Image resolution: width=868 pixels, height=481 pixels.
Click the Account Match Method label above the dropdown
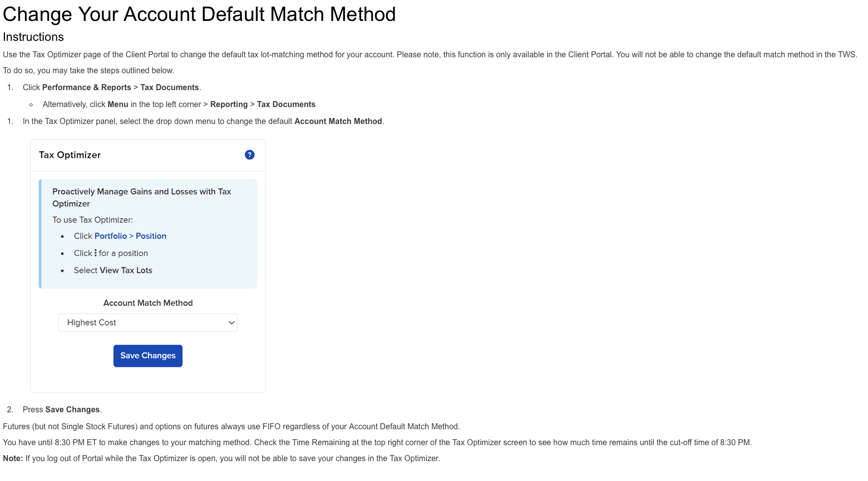coord(148,303)
